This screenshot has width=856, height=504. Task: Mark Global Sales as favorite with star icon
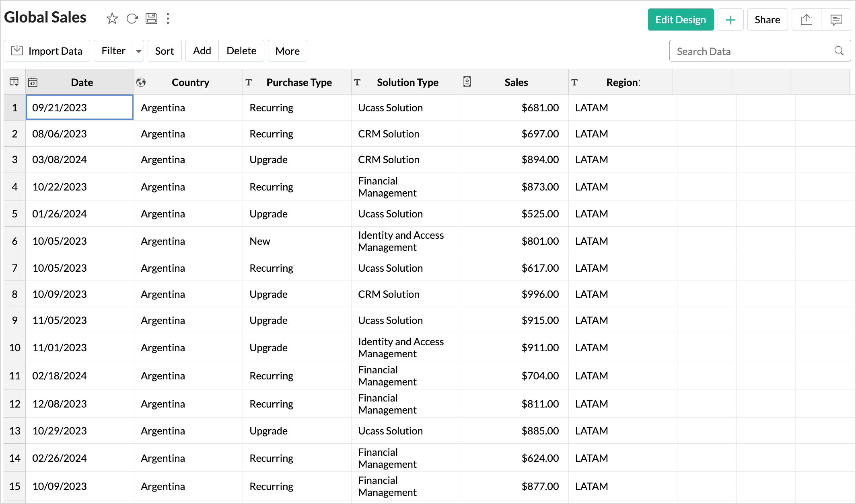pos(112,18)
